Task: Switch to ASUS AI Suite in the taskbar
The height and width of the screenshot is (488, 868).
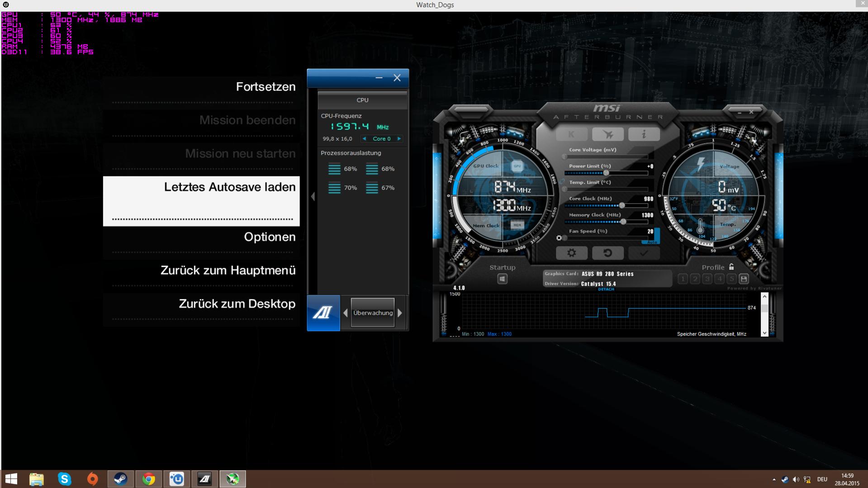Action: 205,479
